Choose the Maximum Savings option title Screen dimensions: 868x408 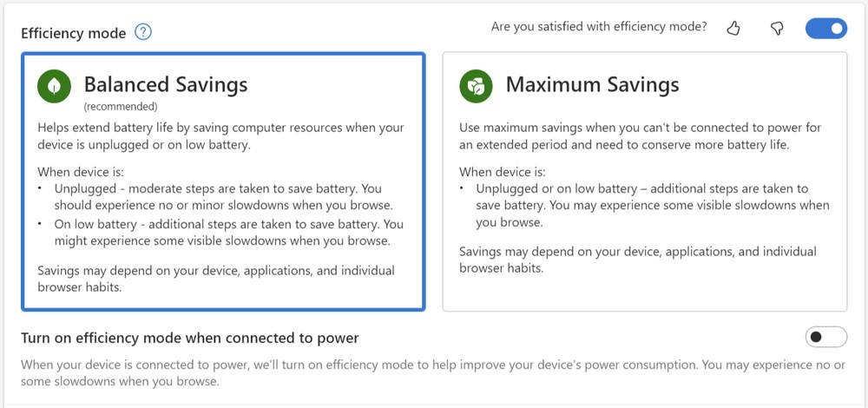pyautogui.click(x=592, y=85)
